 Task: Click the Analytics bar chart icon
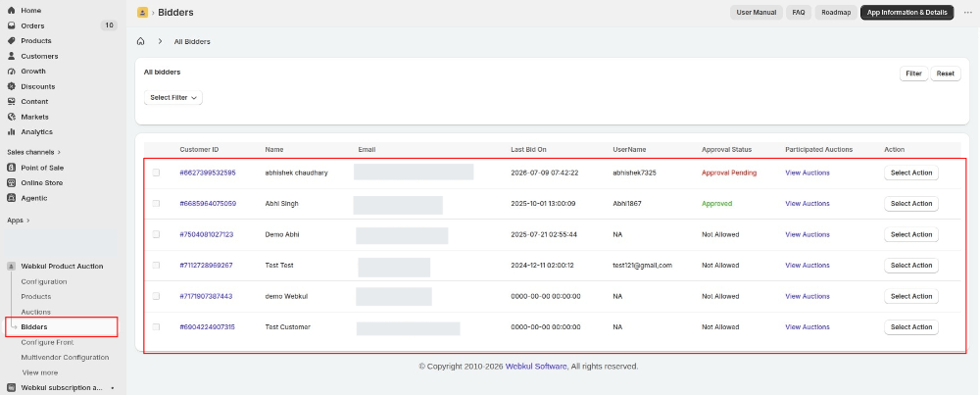11,132
